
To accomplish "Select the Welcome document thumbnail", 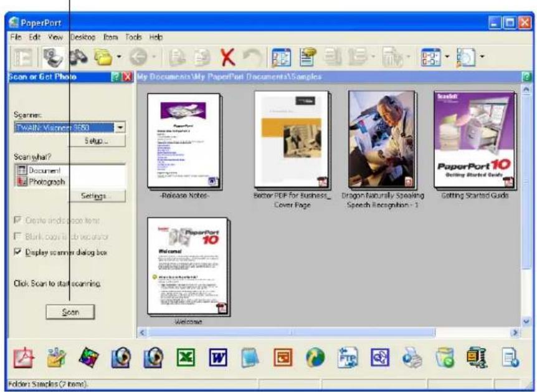I will 188,267.
